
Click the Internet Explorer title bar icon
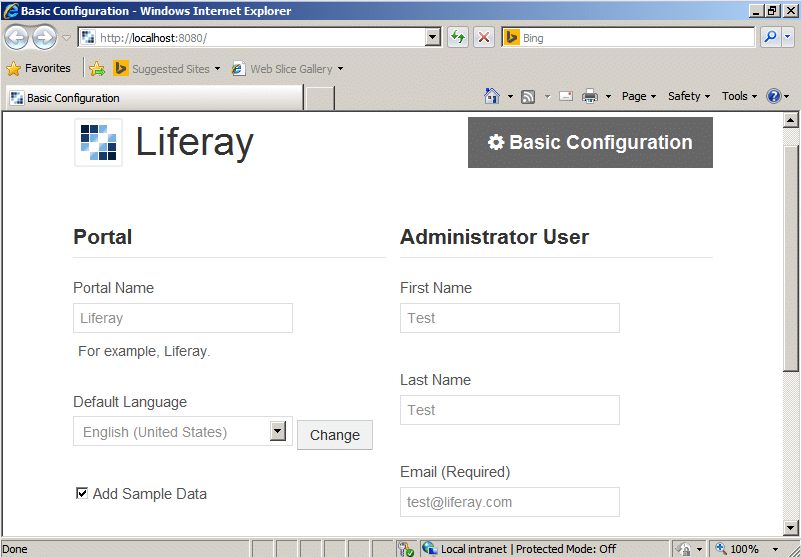click(10, 11)
